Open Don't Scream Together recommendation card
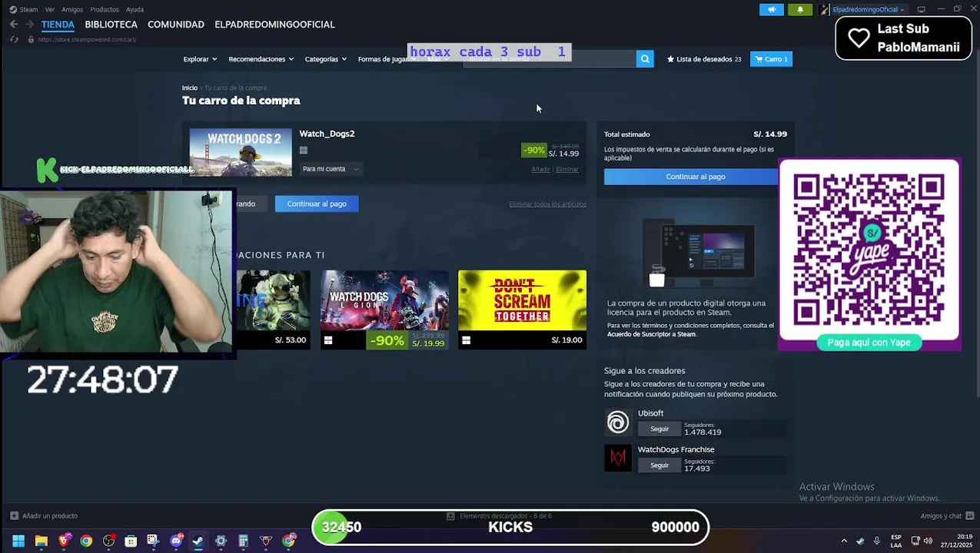The width and height of the screenshot is (980, 553). [x=522, y=310]
